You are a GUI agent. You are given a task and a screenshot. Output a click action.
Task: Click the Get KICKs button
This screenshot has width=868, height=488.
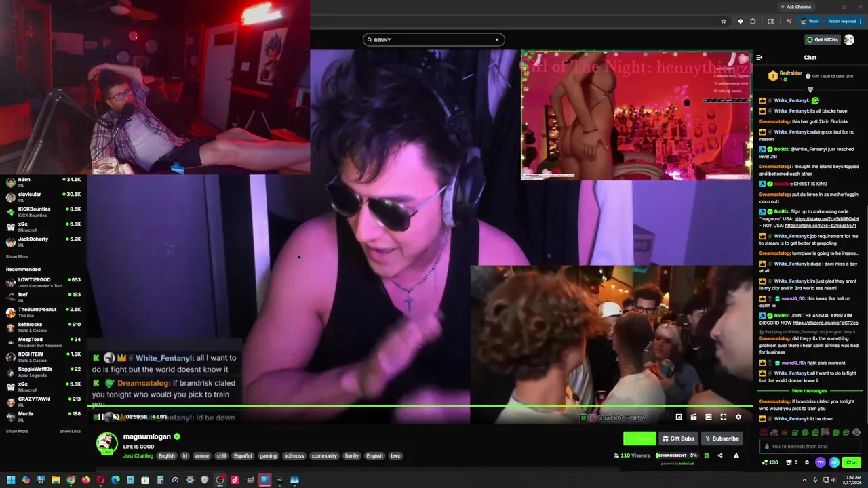(822, 39)
